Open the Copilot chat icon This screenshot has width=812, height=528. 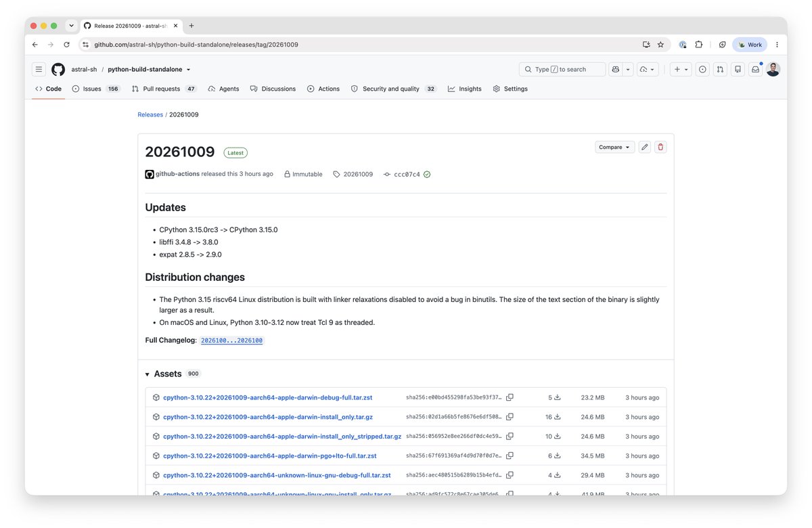coord(615,69)
